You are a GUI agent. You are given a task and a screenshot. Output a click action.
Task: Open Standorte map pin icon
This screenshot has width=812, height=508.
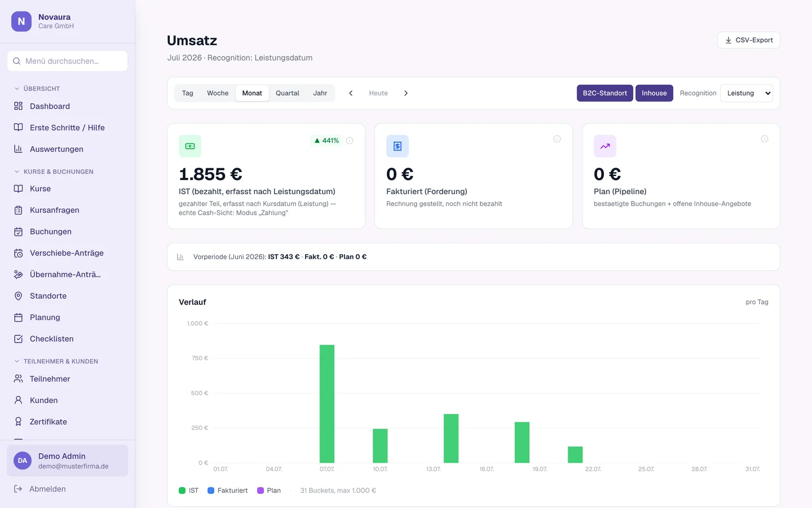[18, 296]
